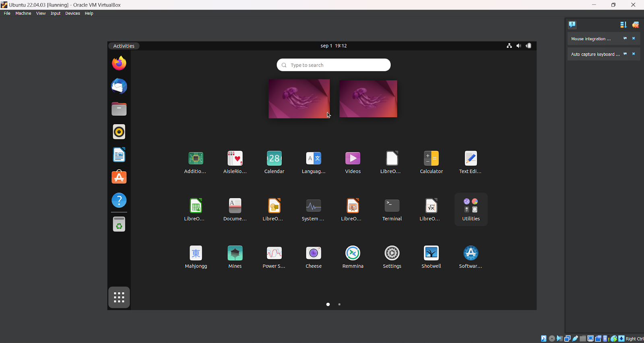Image resolution: width=644 pixels, height=343 pixels.
Task: Open the LibreOffice Start Center blank document icon
Action: click(x=392, y=162)
